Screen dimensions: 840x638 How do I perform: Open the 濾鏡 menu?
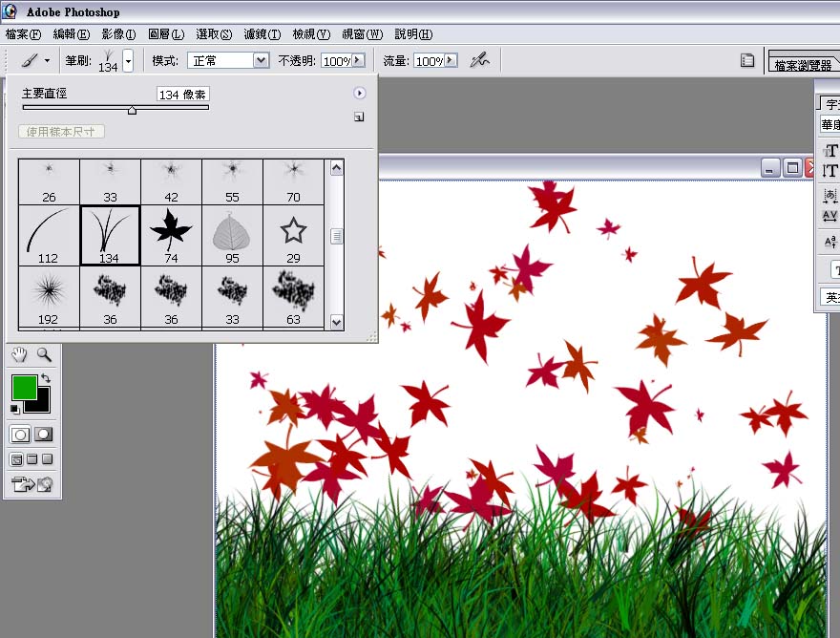coord(262,34)
